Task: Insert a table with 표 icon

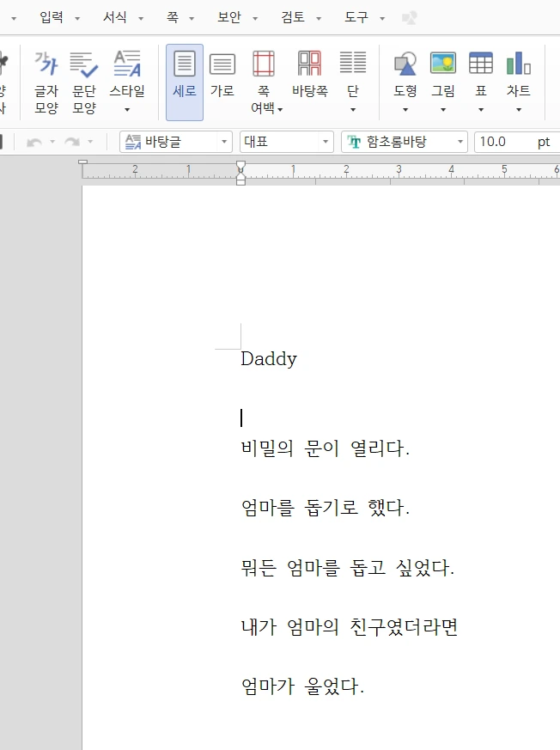Action: (x=481, y=64)
